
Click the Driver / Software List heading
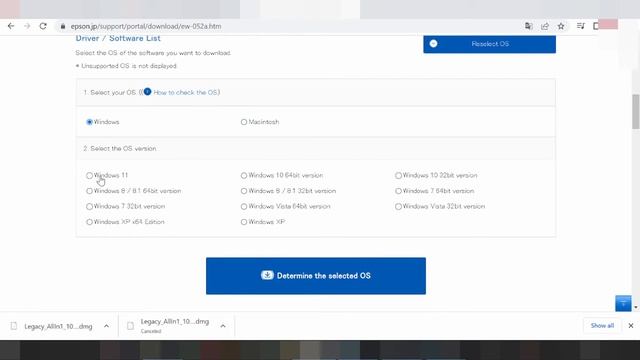118,38
